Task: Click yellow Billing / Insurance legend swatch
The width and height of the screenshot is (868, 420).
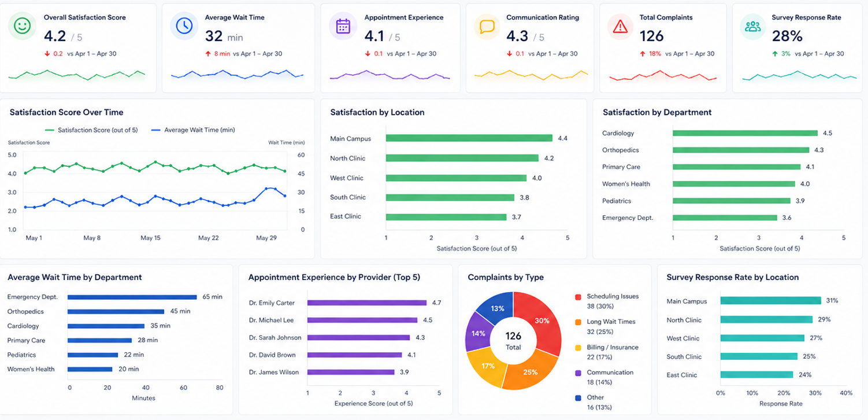Action: (x=578, y=348)
